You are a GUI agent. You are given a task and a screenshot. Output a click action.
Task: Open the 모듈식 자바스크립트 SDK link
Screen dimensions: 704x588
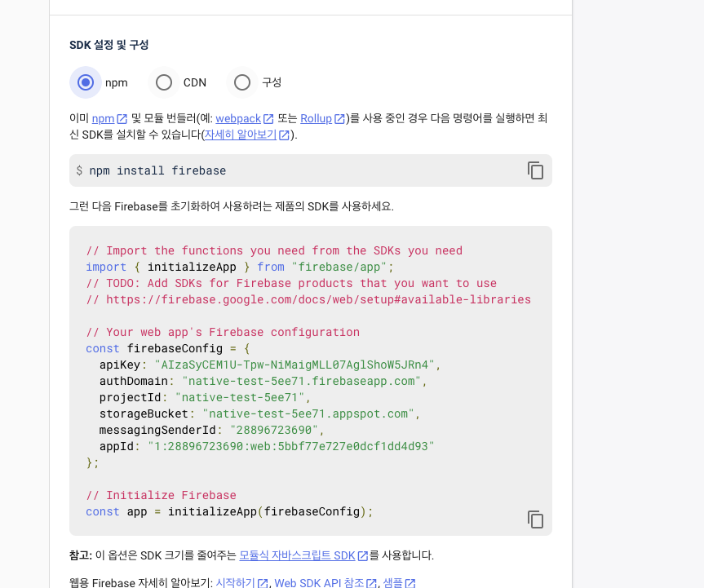pyautogui.click(x=303, y=555)
